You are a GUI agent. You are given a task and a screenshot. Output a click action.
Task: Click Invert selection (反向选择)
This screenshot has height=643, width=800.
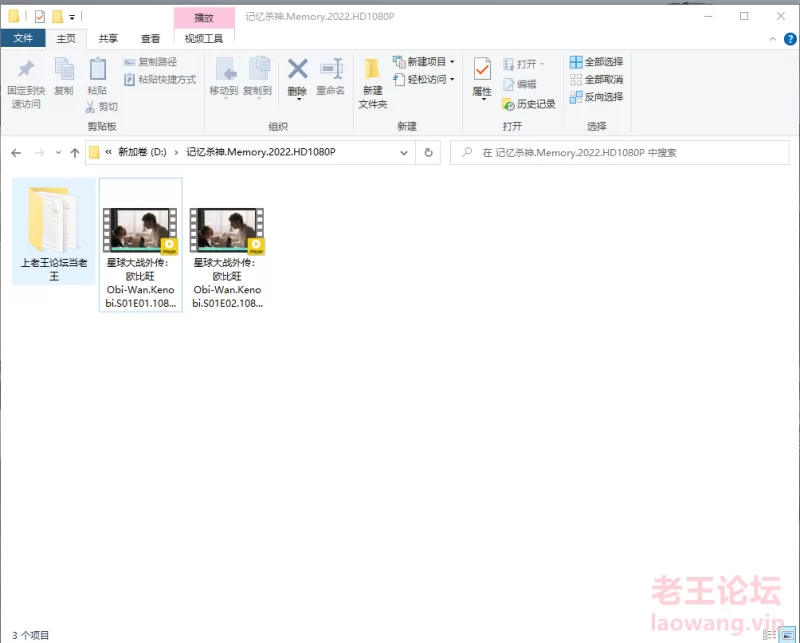(x=596, y=97)
